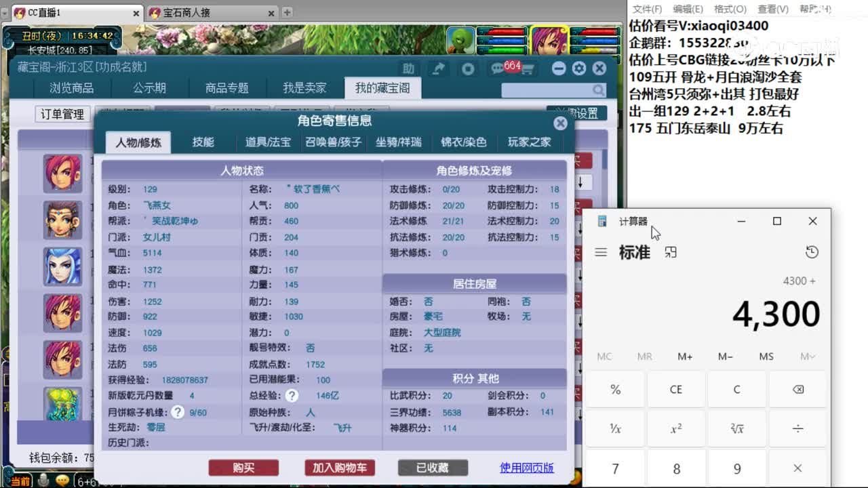Open the 查看(V) menu in Notepad
868x488 pixels.
point(772,8)
